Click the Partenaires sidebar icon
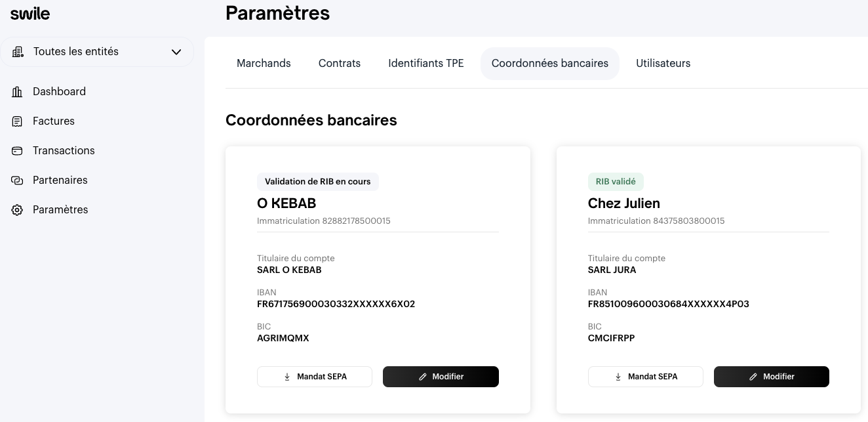The width and height of the screenshot is (868, 422). tap(18, 180)
